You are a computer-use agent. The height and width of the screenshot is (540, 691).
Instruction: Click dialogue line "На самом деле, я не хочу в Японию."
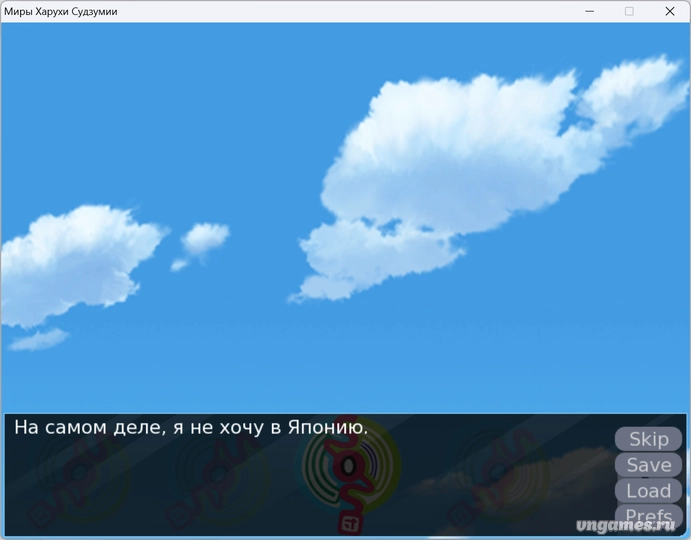click(191, 427)
